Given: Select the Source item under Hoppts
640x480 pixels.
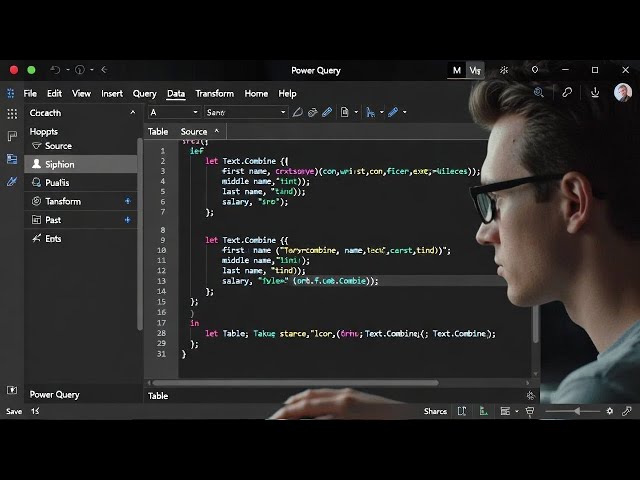Looking at the screenshot, I should [58, 146].
